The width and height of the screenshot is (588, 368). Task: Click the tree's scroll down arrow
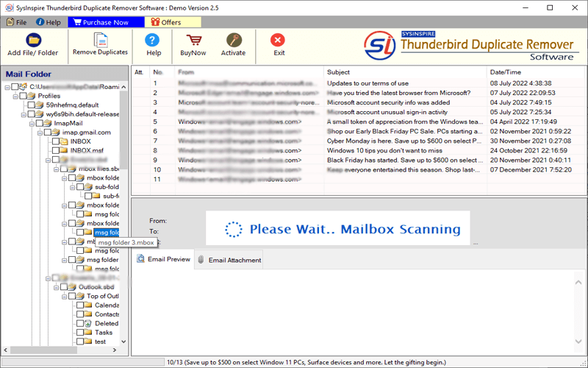coord(123,342)
